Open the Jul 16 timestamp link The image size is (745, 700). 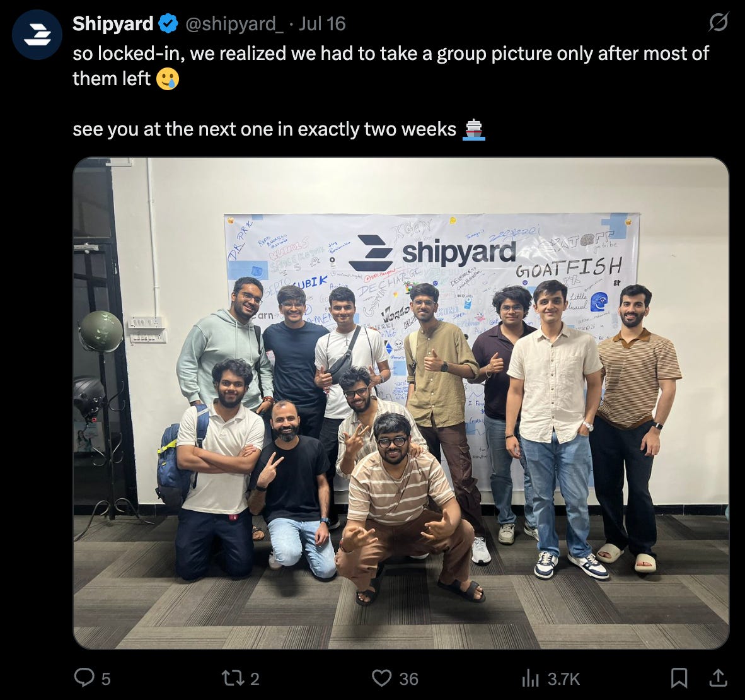tap(322, 24)
